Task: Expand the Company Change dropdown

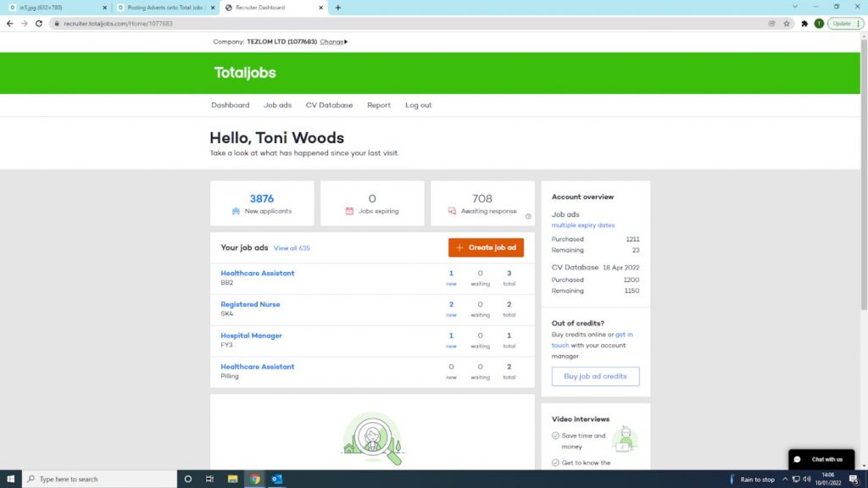Action: (333, 42)
